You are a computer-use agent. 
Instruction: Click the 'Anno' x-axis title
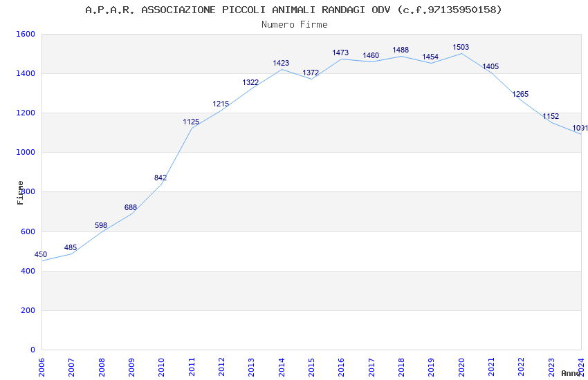571,373
